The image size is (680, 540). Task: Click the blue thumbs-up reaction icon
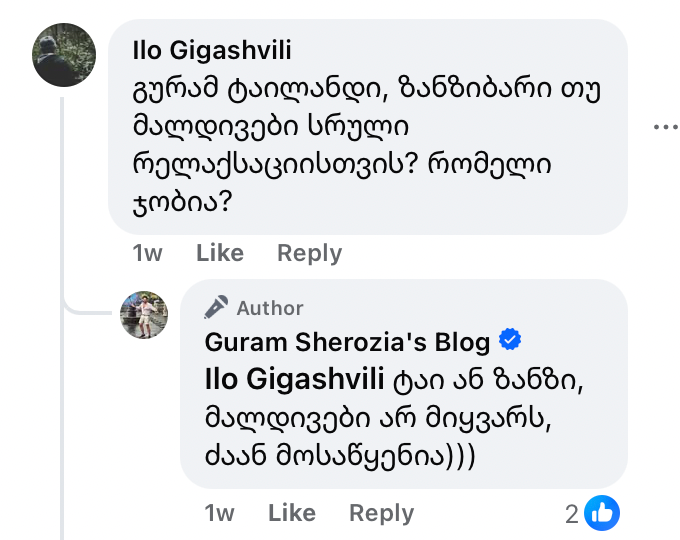602,513
